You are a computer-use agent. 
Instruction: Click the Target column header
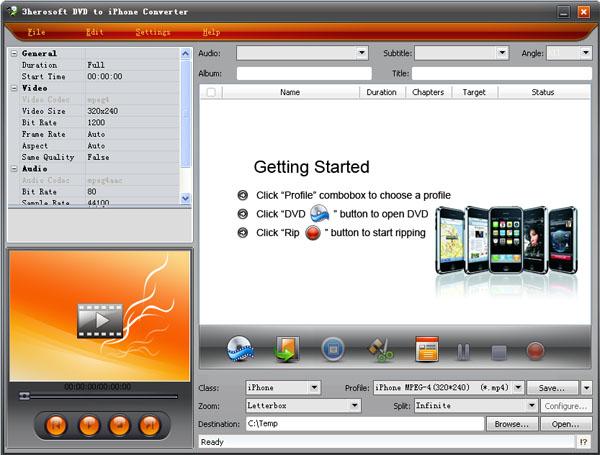pos(474,92)
